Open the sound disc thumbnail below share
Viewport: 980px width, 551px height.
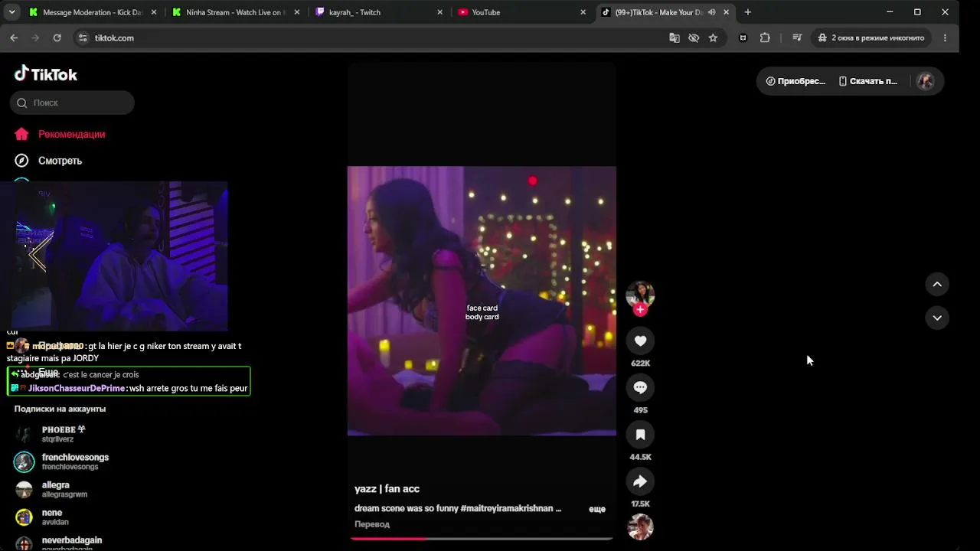pyautogui.click(x=640, y=527)
